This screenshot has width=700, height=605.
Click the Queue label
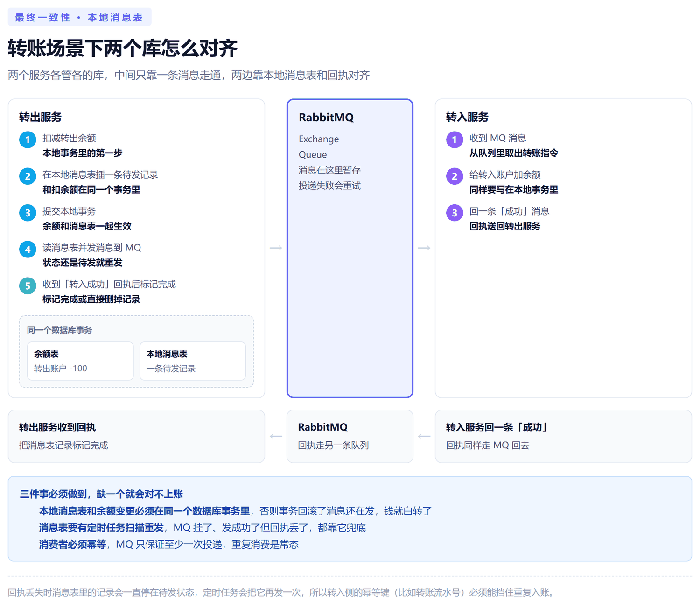coord(313,154)
